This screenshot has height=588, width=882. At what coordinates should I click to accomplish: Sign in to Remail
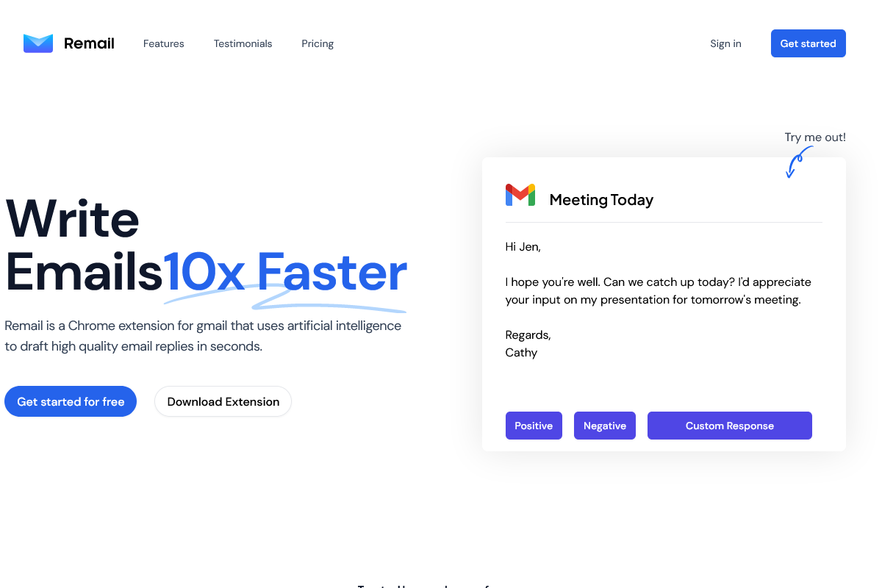click(x=725, y=43)
